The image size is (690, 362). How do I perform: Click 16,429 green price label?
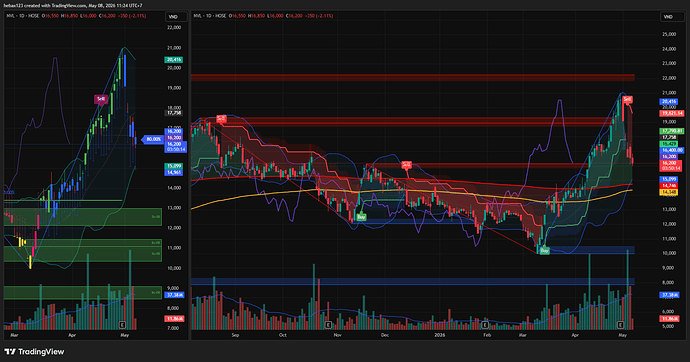668,144
